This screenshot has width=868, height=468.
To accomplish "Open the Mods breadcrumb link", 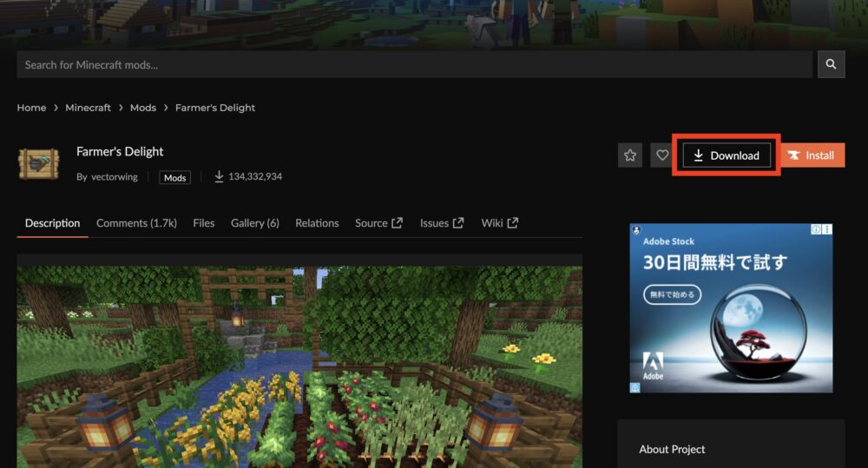I will [x=143, y=108].
